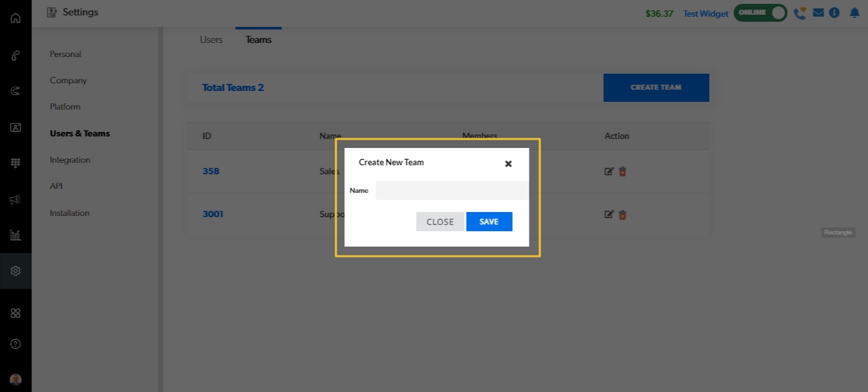Click the Name input field
This screenshot has height=392, width=868.
pyautogui.click(x=452, y=191)
